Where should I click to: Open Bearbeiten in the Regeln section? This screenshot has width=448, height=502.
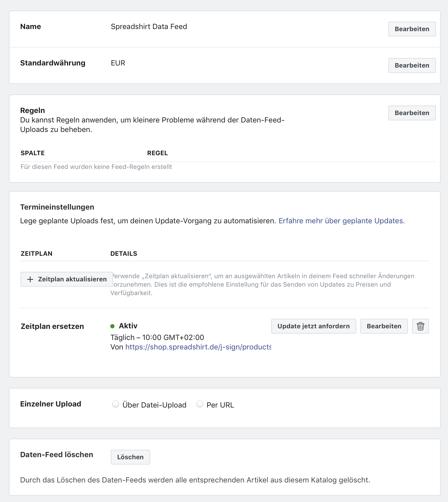point(412,113)
